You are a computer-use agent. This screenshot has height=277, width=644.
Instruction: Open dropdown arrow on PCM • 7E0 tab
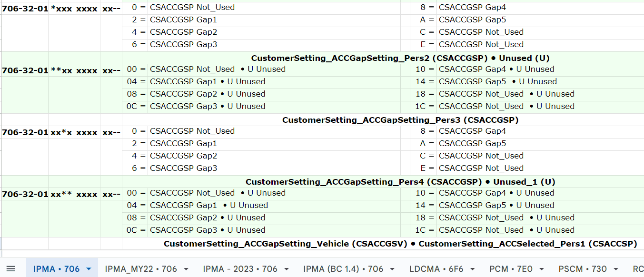point(542,269)
